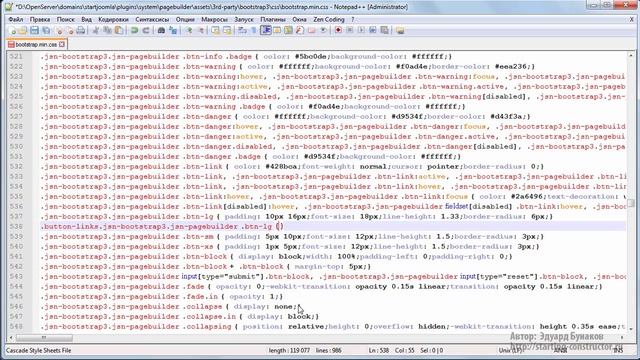The width and height of the screenshot is (640, 360).
Task: Open the Плагины menu
Action: [x=273, y=19]
